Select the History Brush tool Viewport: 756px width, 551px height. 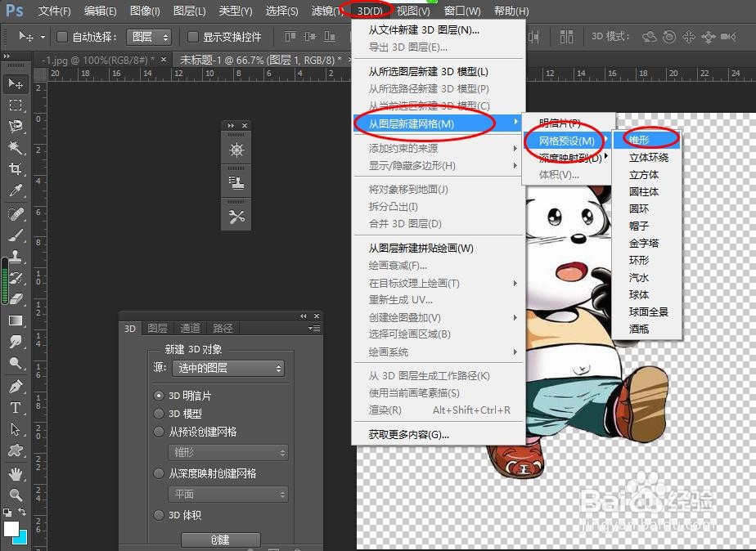coord(16,277)
